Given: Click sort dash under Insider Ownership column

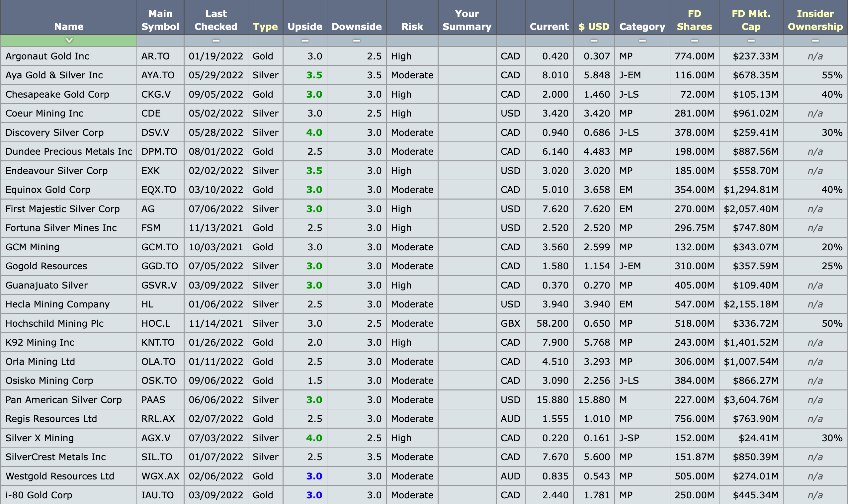Looking at the screenshot, I should coord(815,41).
